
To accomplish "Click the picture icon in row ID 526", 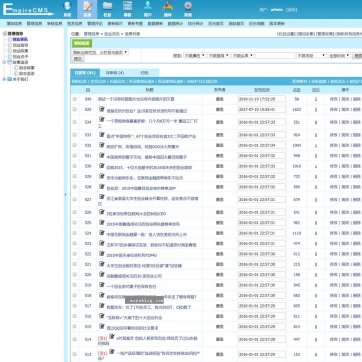I will 102,212.
